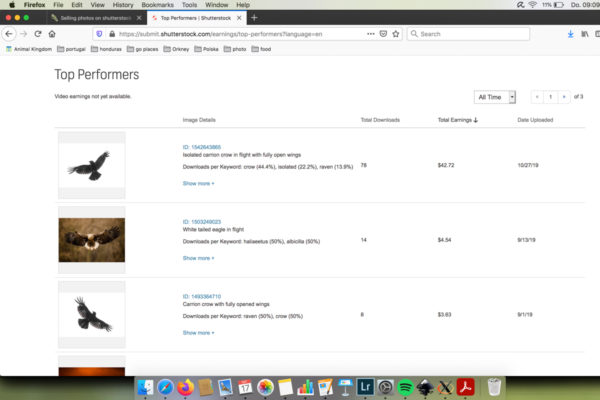Open the Firefox library icon
600x400 pixels.
pyautogui.click(x=585, y=34)
